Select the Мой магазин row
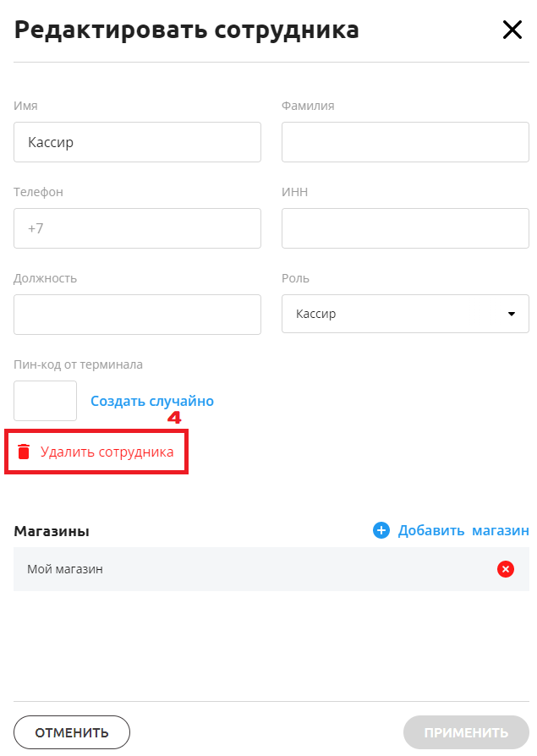Viewport: 537px width, 756px height. (254, 569)
